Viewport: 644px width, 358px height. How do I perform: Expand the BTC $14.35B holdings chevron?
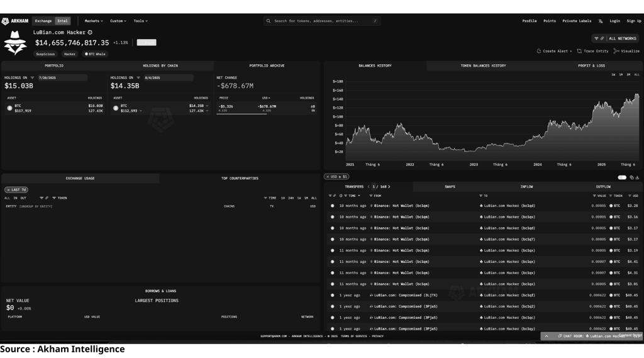pyautogui.click(x=207, y=106)
